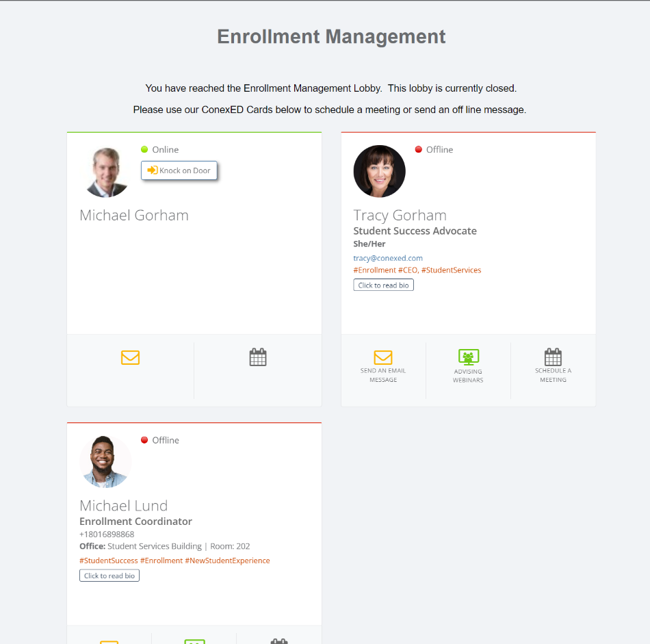Click the #CEO, hashtag on Tracy's card
Screen dimensions: 650x644
[x=408, y=270]
